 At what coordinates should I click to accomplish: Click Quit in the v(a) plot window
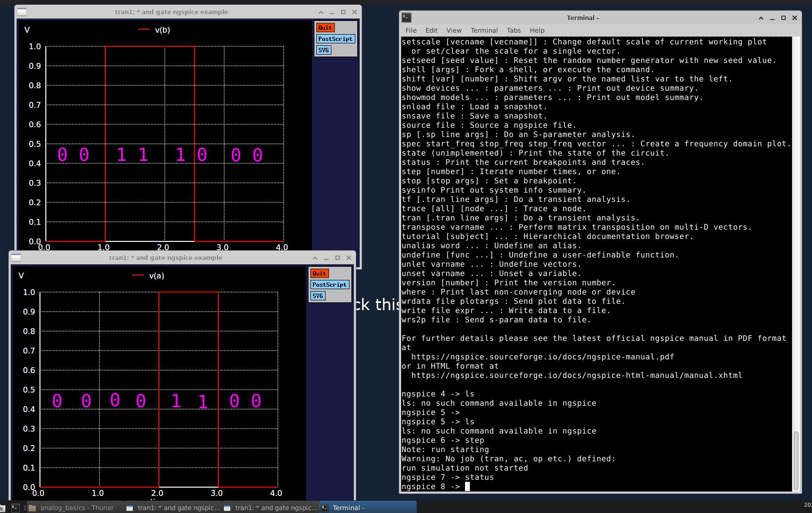[319, 274]
